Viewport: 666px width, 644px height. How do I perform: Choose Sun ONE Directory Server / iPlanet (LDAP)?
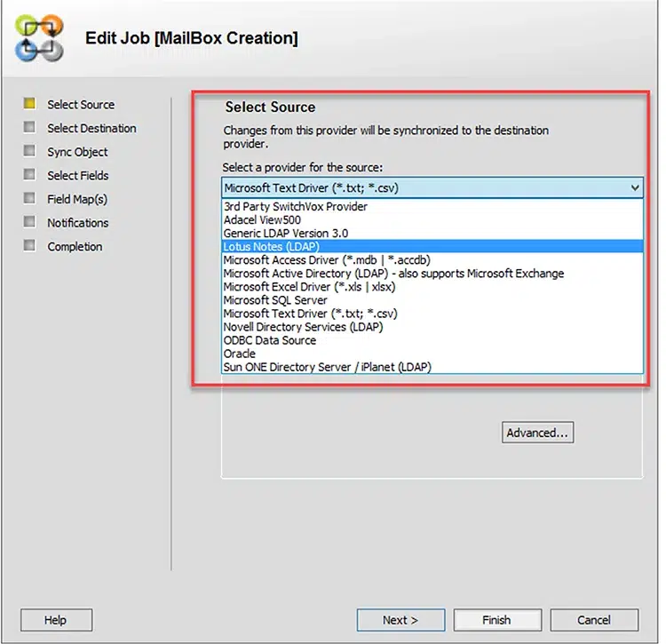coord(432,367)
